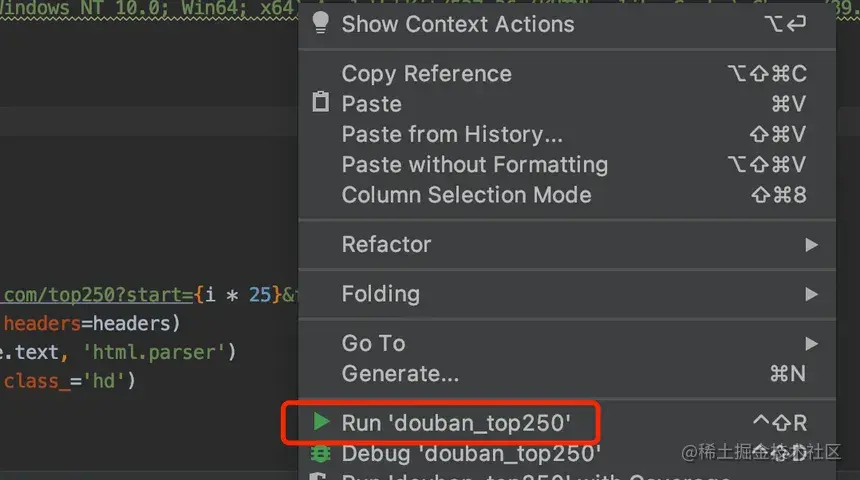Open the Folding submenu
This screenshot has height=480, width=860.
pyautogui.click(x=567, y=294)
